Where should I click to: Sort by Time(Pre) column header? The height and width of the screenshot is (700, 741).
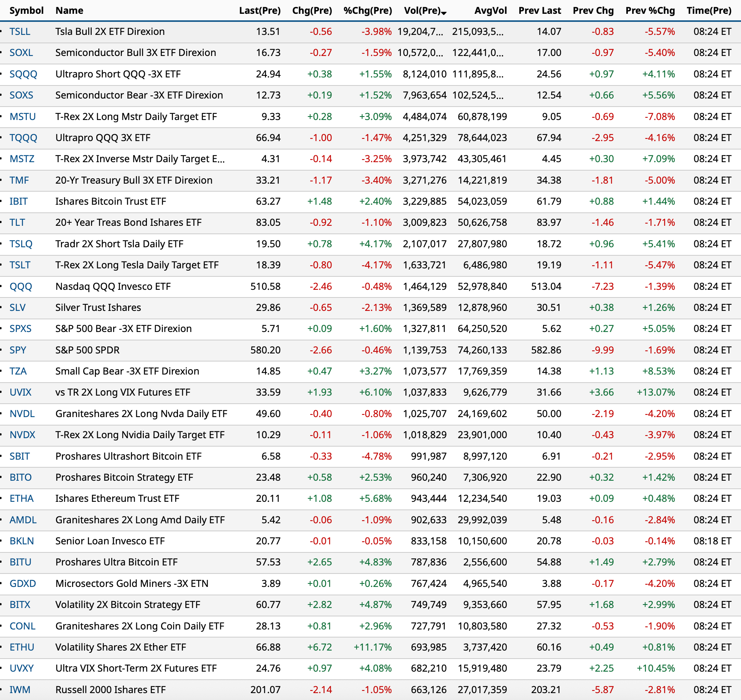[x=709, y=10]
